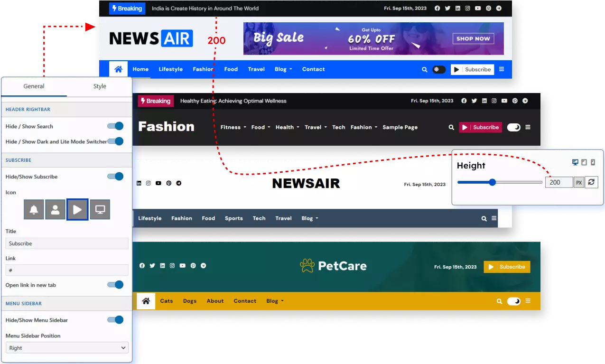Open Contact in NewsAir blue menu

coord(314,69)
